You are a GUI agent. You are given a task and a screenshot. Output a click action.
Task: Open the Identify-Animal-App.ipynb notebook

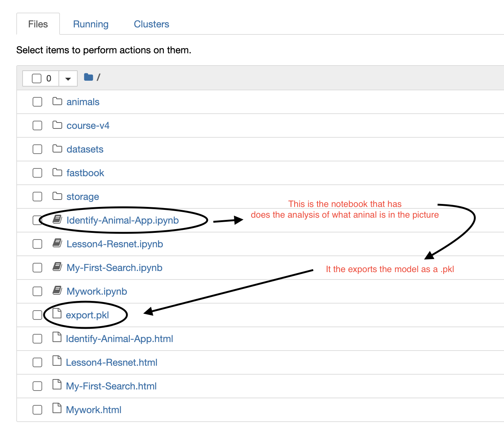point(122,220)
